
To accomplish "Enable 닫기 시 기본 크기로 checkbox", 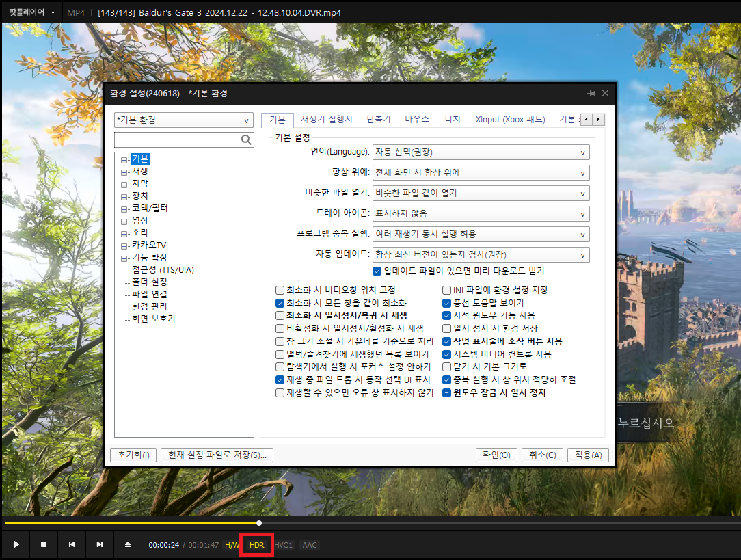I will [446, 366].
